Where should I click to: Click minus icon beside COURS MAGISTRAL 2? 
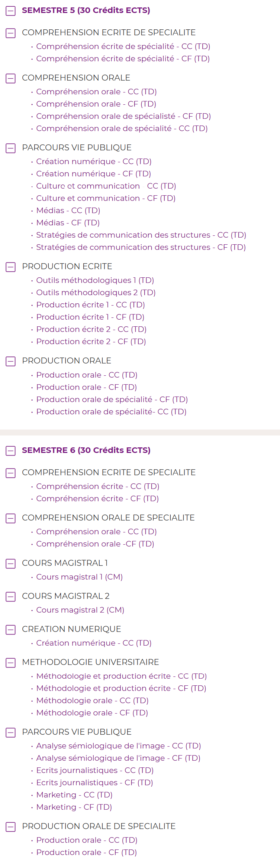click(x=11, y=597)
